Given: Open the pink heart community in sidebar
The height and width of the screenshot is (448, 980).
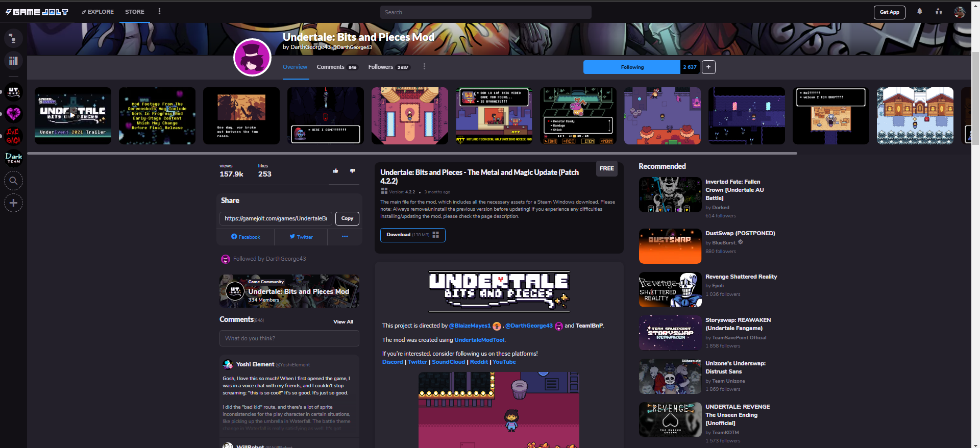Looking at the screenshot, I should click(x=14, y=114).
